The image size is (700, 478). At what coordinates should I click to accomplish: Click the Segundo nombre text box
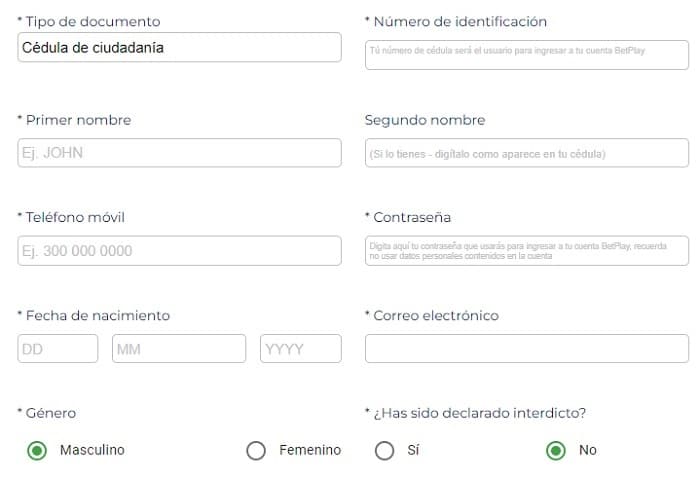[x=526, y=153]
